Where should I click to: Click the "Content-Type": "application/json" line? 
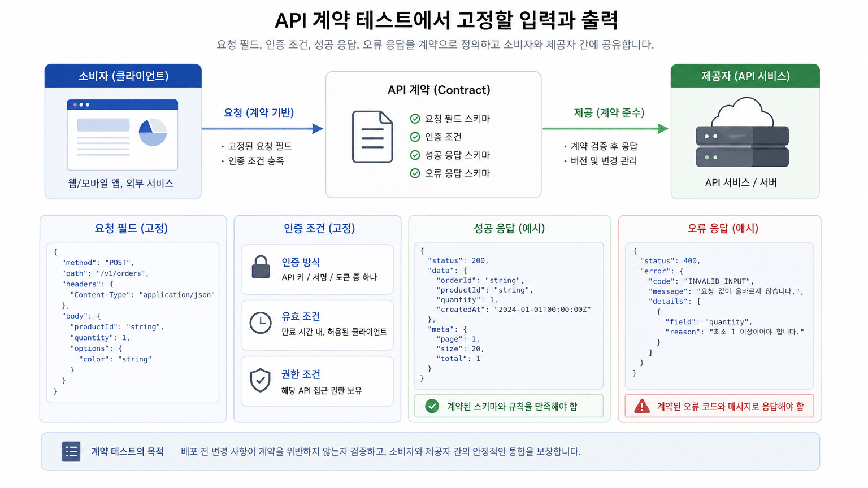pyautogui.click(x=142, y=295)
